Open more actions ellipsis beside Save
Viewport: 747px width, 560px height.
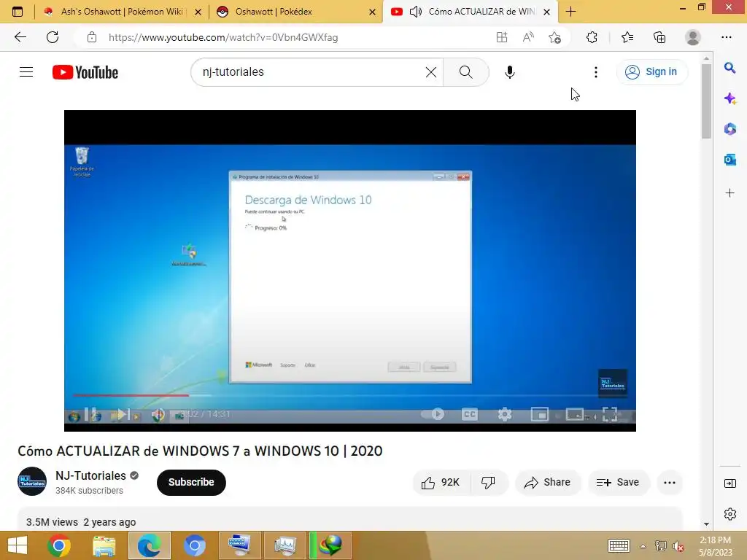(670, 483)
